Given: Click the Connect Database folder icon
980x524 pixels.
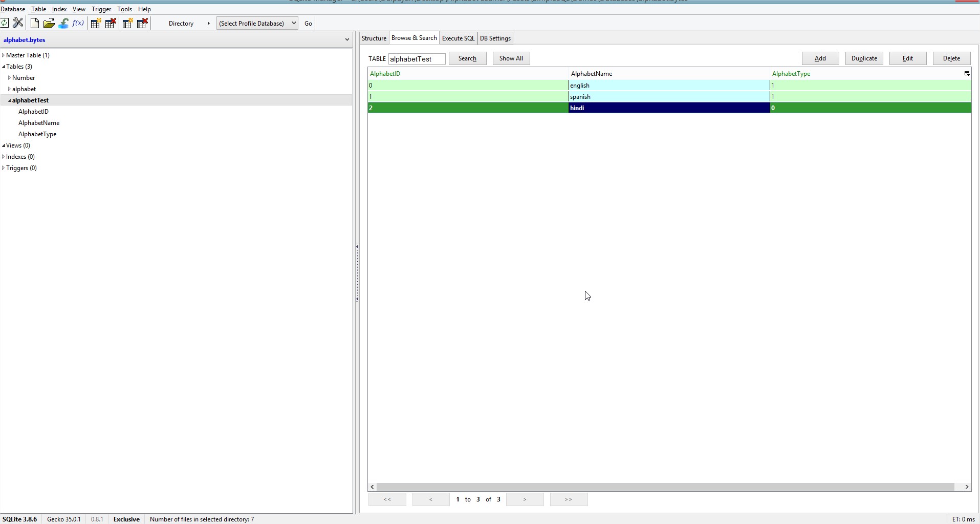Looking at the screenshot, I should (x=49, y=23).
